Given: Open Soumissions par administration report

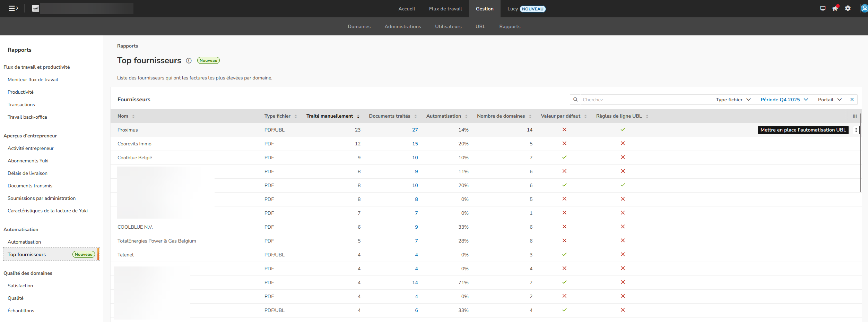Looking at the screenshot, I should coord(42,198).
